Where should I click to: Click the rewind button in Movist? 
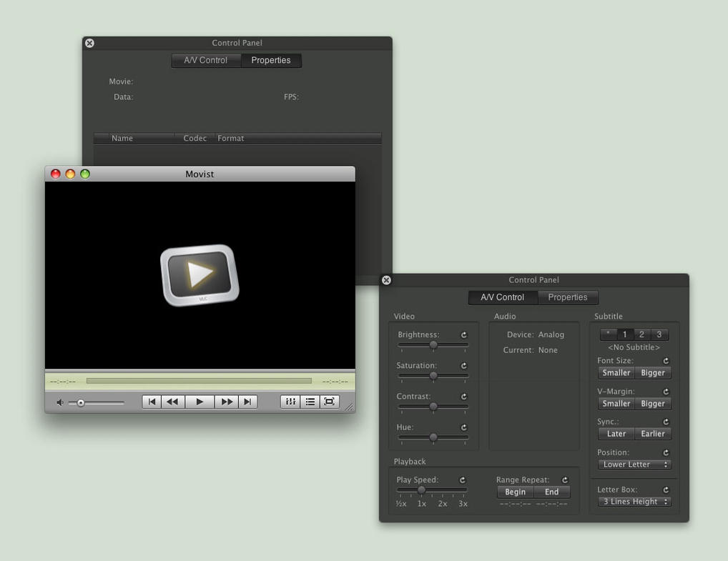(173, 402)
